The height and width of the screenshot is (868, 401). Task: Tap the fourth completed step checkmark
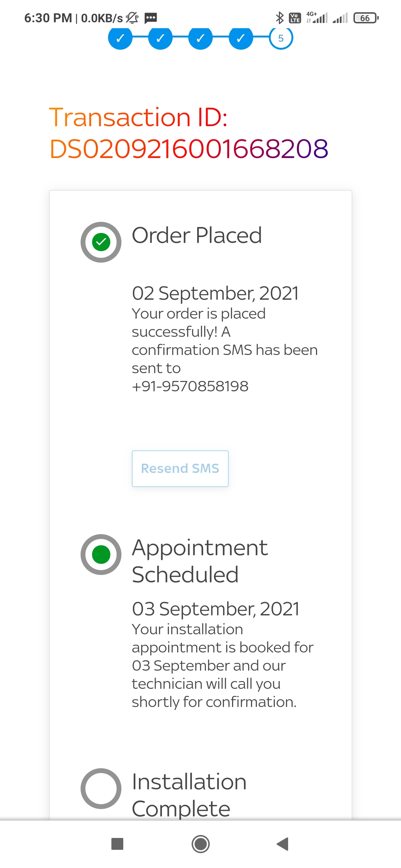tap(241, 38)
